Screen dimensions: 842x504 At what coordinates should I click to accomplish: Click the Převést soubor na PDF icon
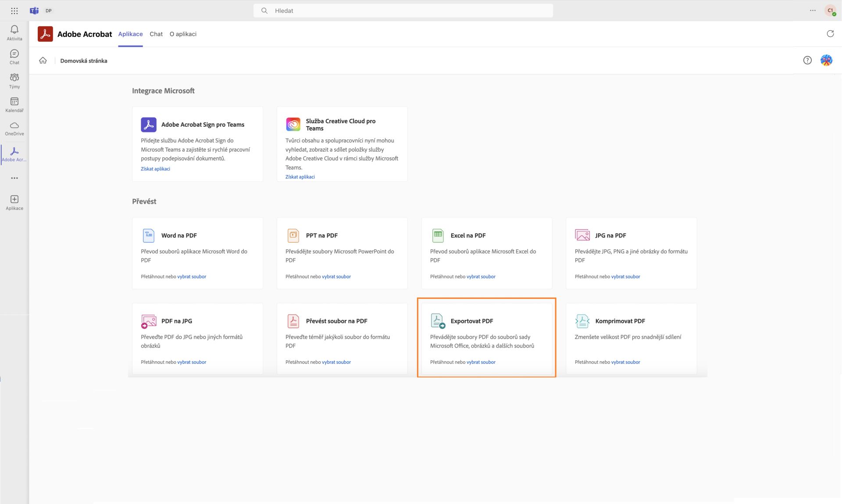(x=293, y=321)
